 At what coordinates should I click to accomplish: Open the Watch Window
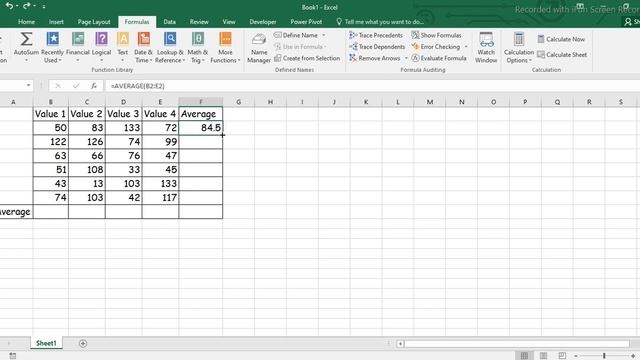(x=486, y=47)
